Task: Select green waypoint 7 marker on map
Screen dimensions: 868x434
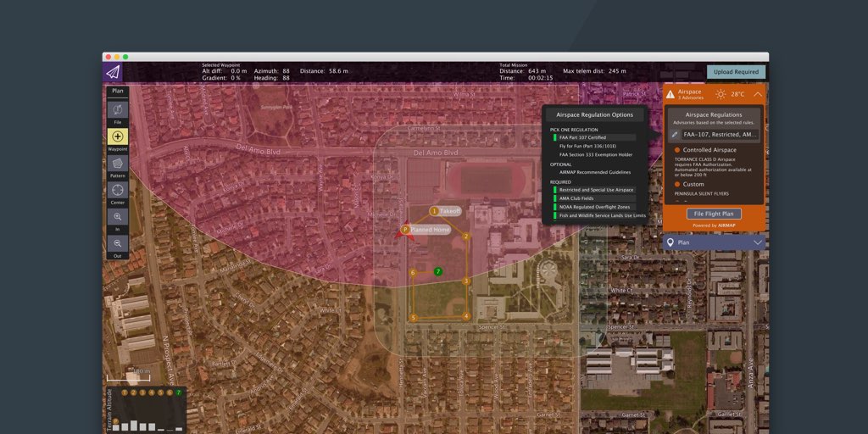Action: 438,271
